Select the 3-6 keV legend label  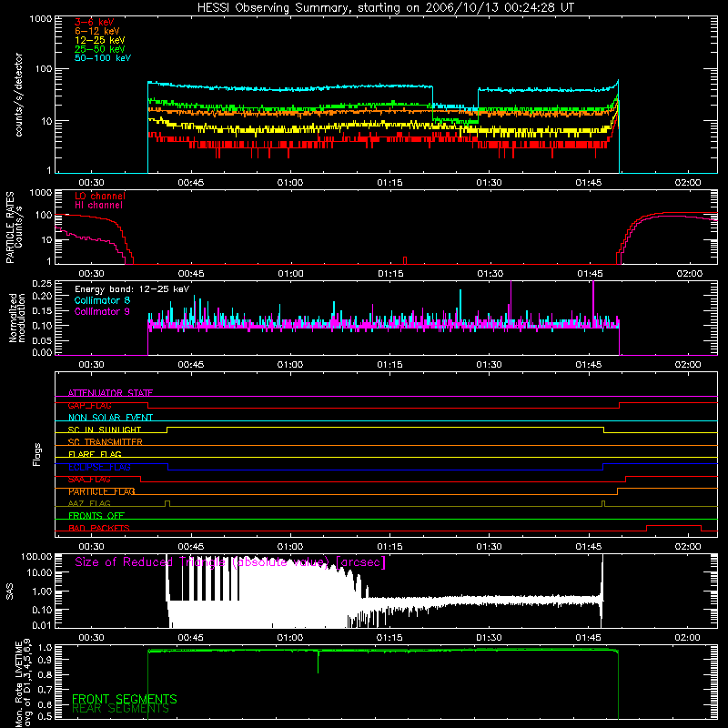(94, 22)
